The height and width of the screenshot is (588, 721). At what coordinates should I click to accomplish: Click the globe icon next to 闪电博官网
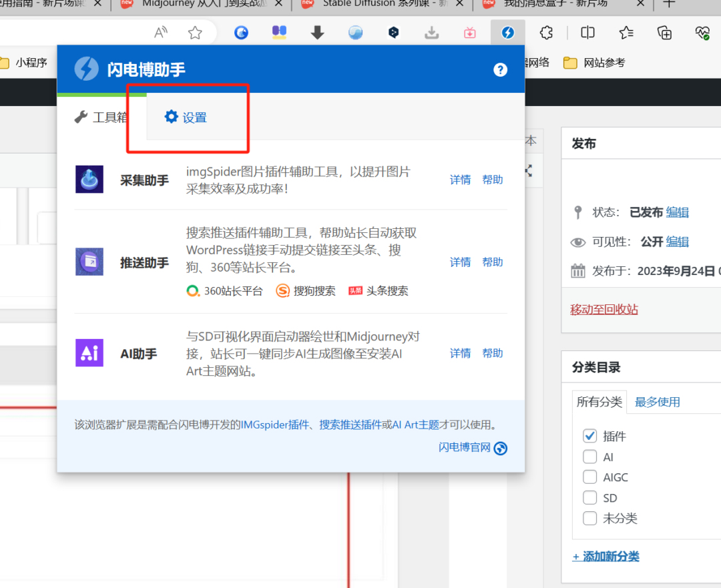[500, 448]
